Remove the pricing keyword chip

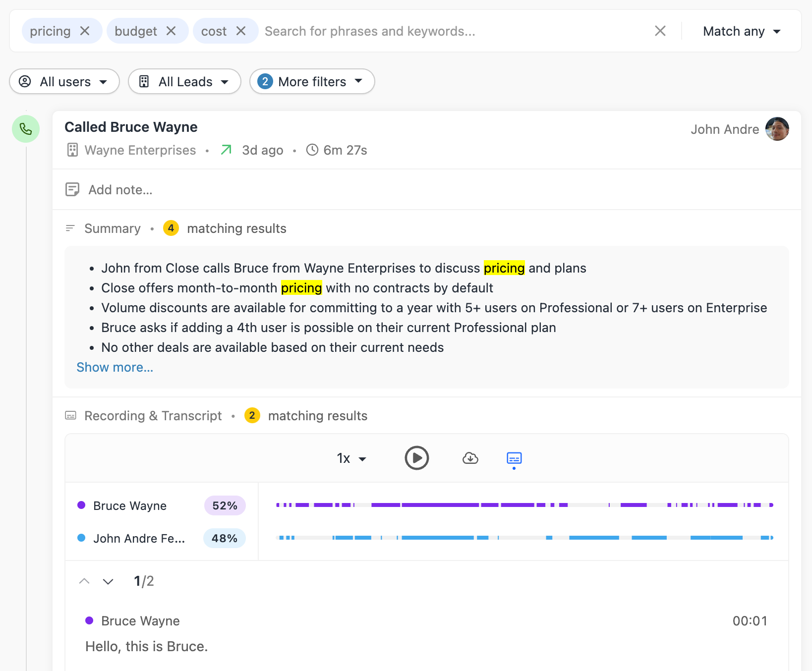85,31
